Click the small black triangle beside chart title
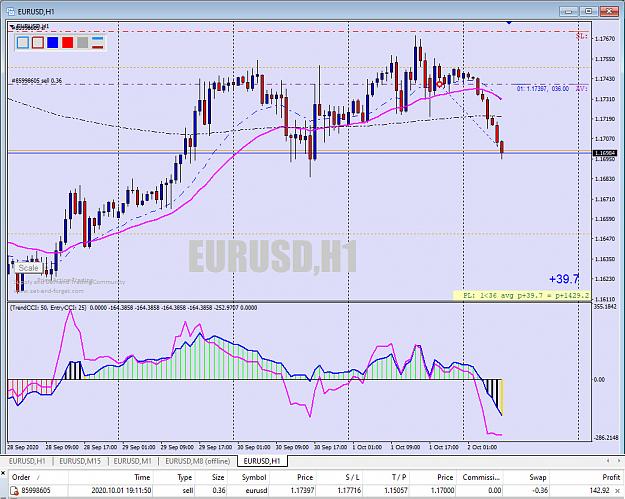The image size is (625, 499). pos(13,28)
